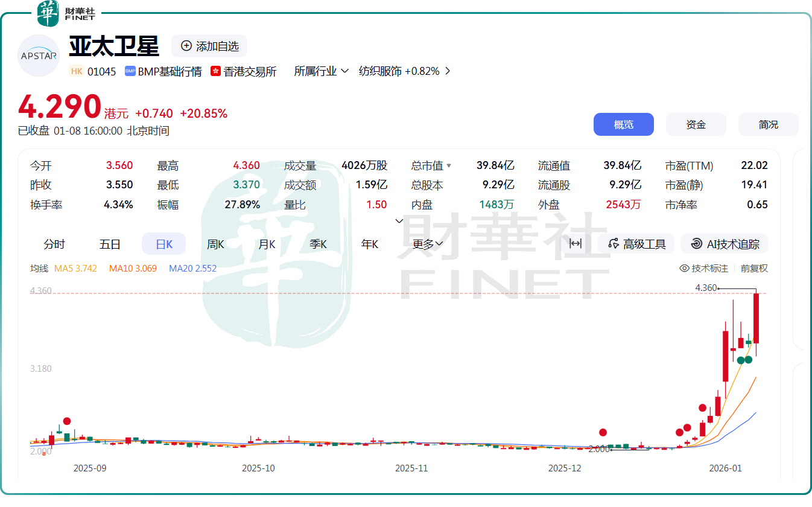
Task: Click the Hong Kong Exchange flag icon
Action: 215,71
